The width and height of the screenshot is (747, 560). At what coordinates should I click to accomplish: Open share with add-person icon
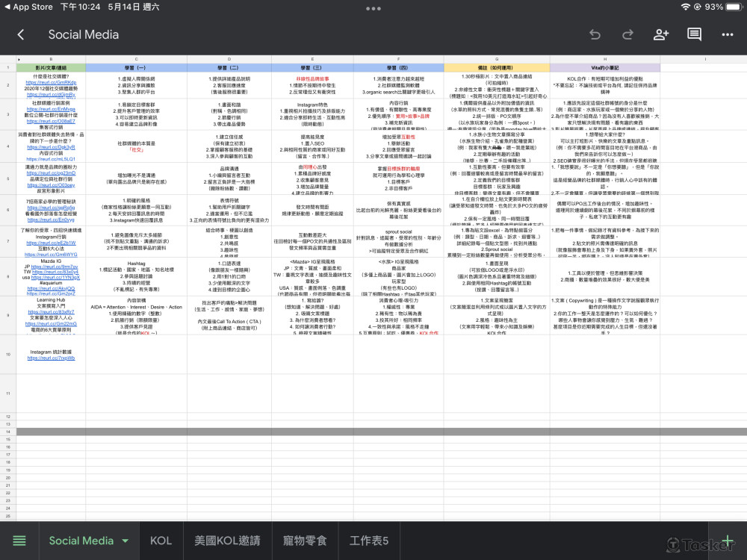pyautogui.click(x=660, y=34)
